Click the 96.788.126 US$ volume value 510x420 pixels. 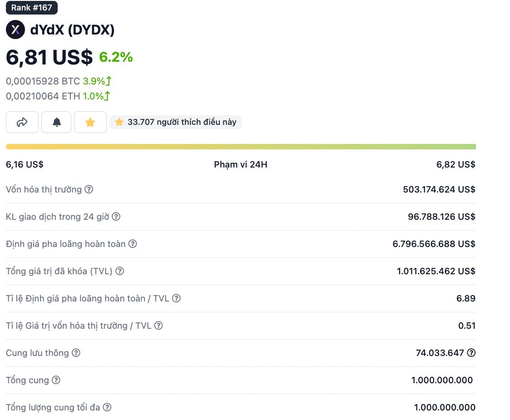[x=442, y=217]
